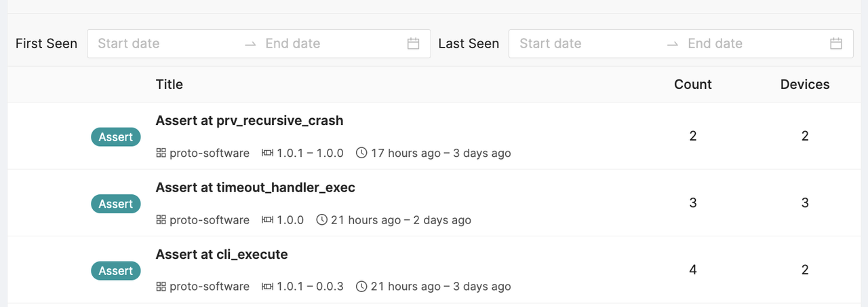Select First Seen end date field
Viewport: 868px width, 307px height.
click(x=325, y=43)
